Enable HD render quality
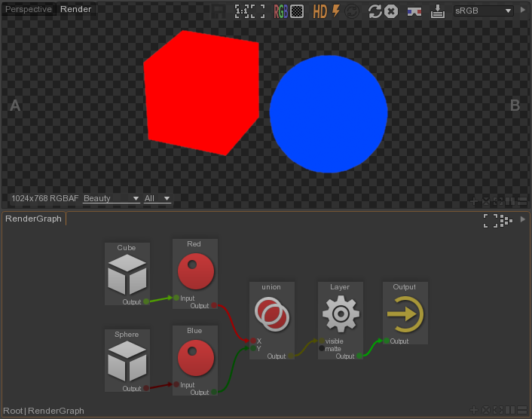This screenshot has width=532, height=419. click(x=320, y=11)
